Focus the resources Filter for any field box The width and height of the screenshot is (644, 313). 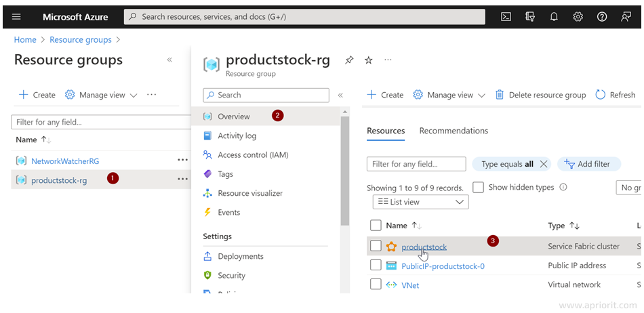pos(416,164)
